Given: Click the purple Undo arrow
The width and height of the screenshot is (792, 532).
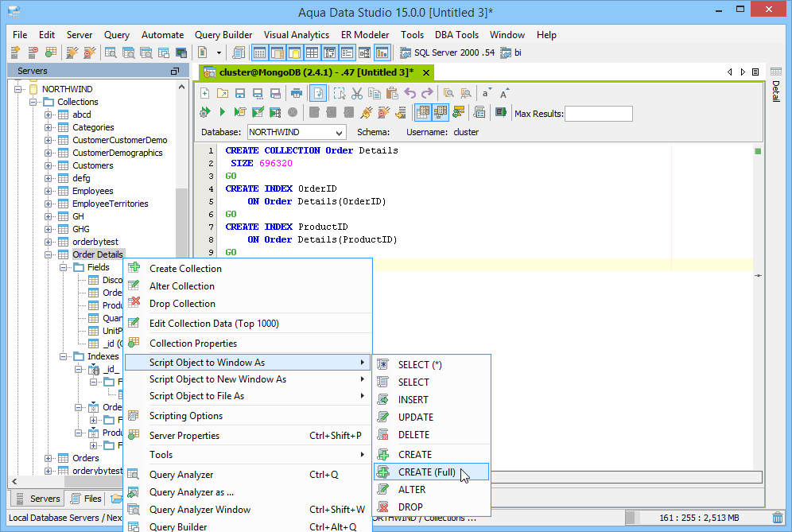Looking at the screenshot, I should 410,93.
